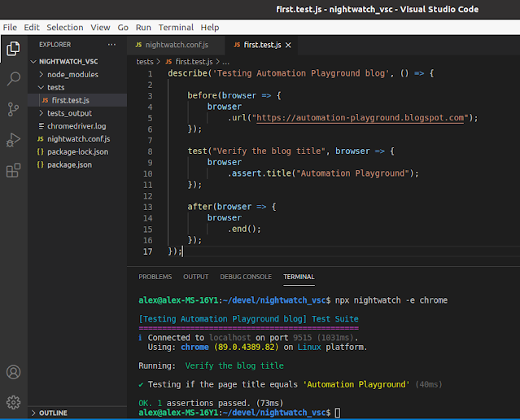
Task: Expand the tests_output folder
Action: click(x=42, y=113)
